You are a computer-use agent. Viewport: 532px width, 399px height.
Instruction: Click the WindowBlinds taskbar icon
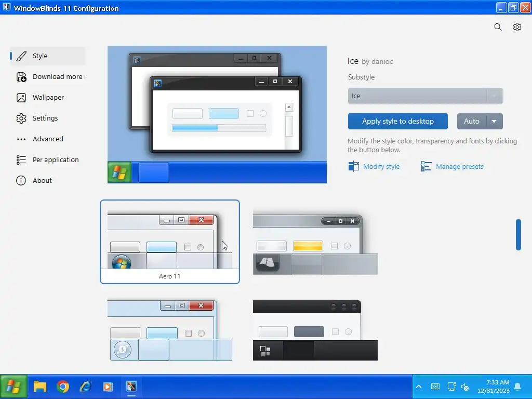(131, 387)
